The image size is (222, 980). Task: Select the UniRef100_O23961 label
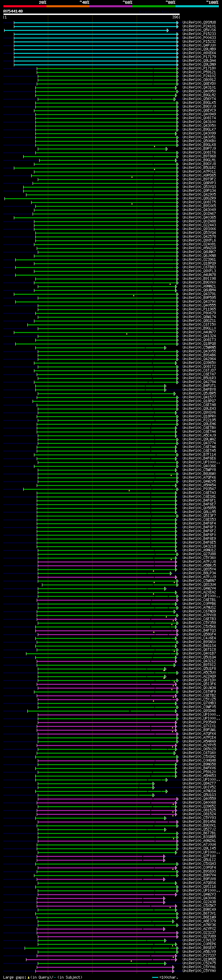(199, 259)
